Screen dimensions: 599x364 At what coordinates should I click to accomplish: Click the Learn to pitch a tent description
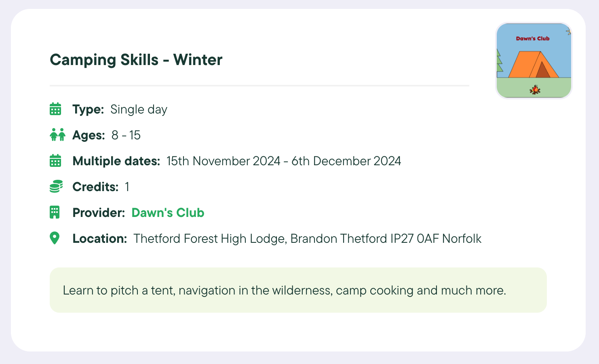(285, 290)
